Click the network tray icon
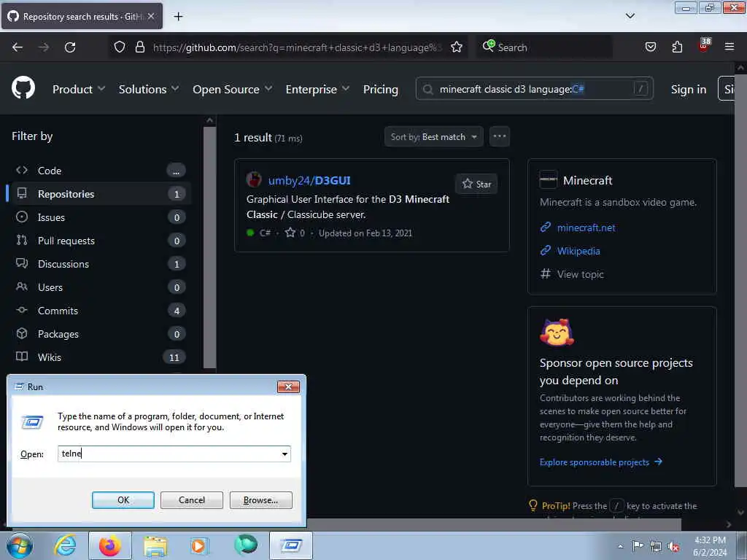The height and width of the screenshot is (560, 747). (656, 547)
